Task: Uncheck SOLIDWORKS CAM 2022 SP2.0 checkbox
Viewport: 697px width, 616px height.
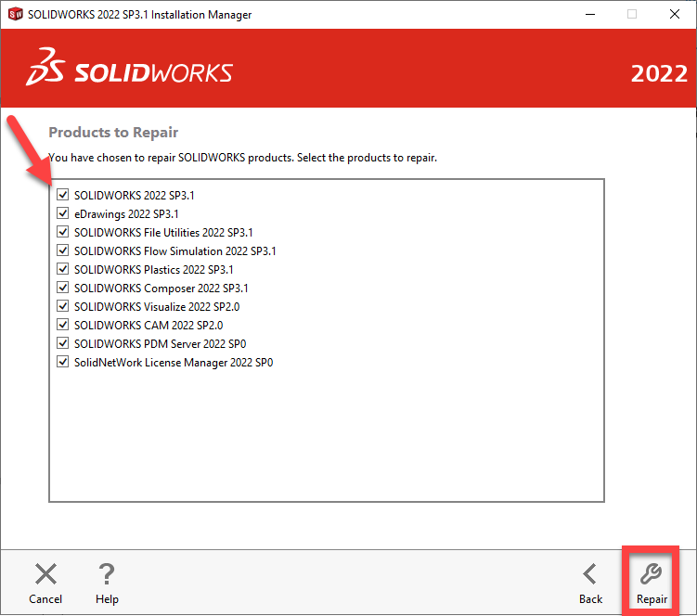Action: point(63,325)
